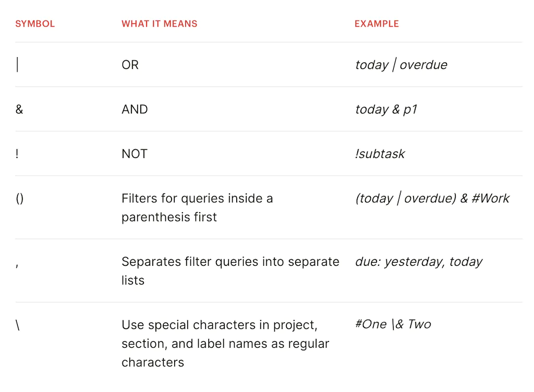Click the vertical bar symbol in the Symbol column
This screenshot has width=534, height=392.
[x=17, y=65]
